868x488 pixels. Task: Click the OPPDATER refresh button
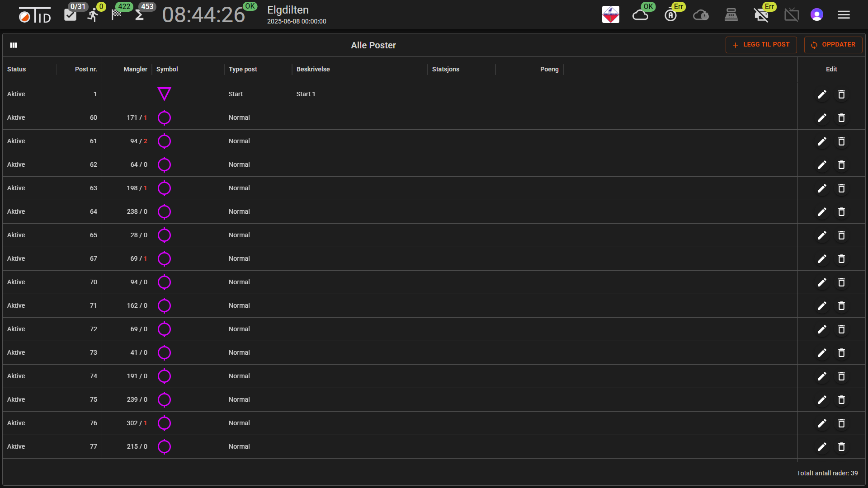click(833, 45)
